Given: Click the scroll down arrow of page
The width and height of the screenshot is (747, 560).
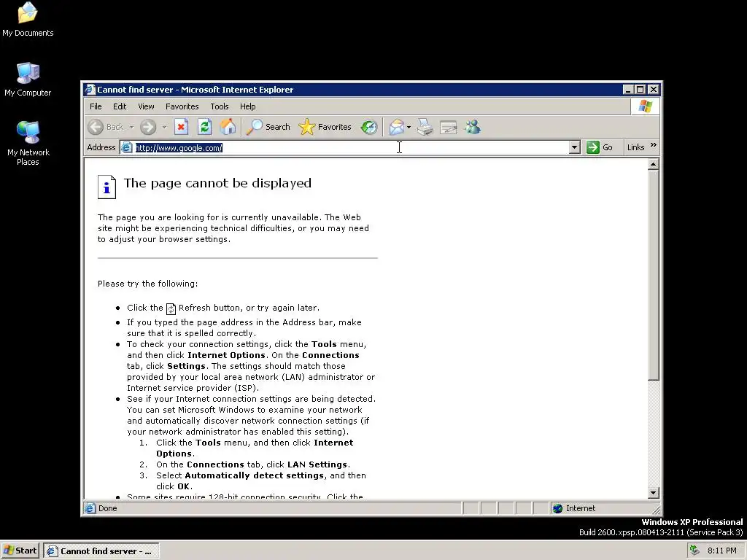Looking at the screenshot, I should click(653, 492).
